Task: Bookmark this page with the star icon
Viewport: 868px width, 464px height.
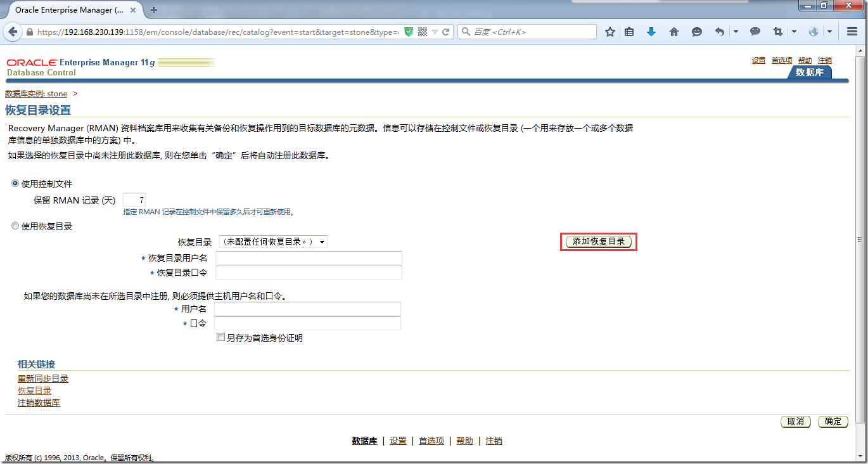Action: click(x=610, y=32)
